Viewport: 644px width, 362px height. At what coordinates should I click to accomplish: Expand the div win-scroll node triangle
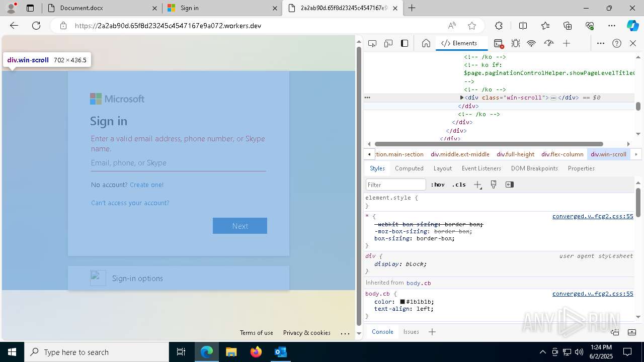(x=462, y=98)
